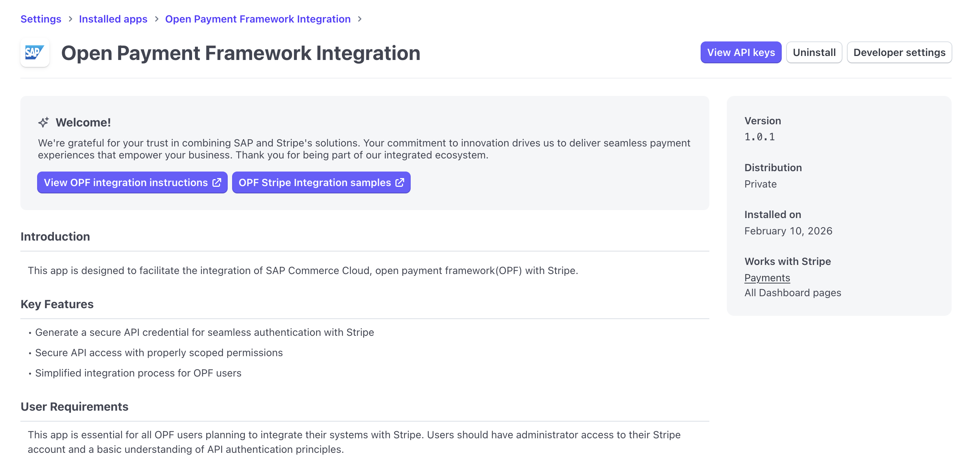Follow the Payments link under Works with Stripe
This screenshot has width=980, height=471.
(x=767, y=278)
